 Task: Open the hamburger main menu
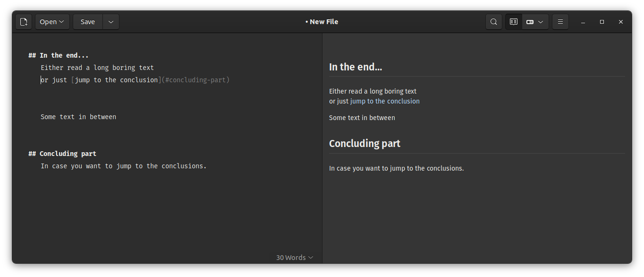(x=560, y=21)
